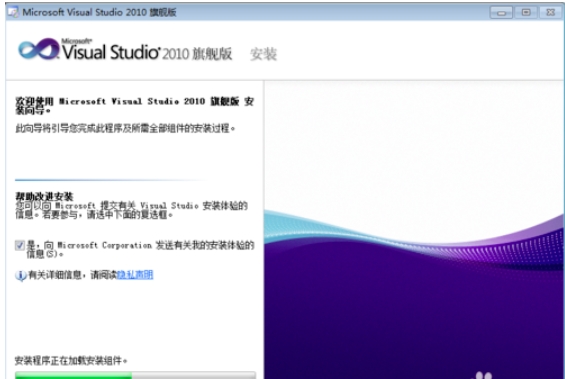Viewport: 565px width, 379px height.
Task: Click the '帮助改进安装' section heading
Action: pyautogui.click(x=44, y=196)
